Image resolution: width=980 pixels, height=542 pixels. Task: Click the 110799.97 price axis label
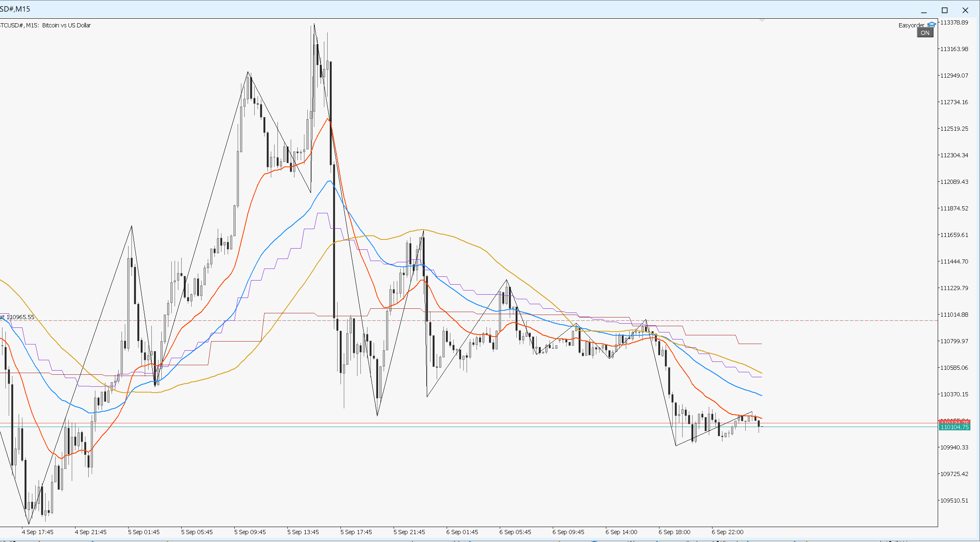(x=954, y=341)
